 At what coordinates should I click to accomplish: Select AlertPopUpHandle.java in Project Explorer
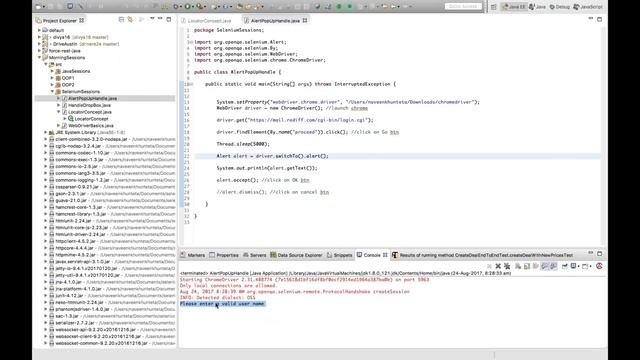pos(92,98)
